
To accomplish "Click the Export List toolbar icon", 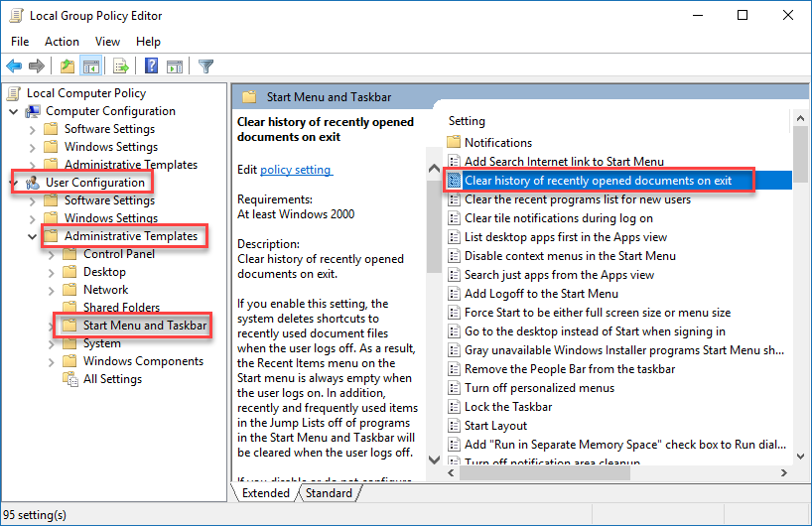I will (121, 66).
